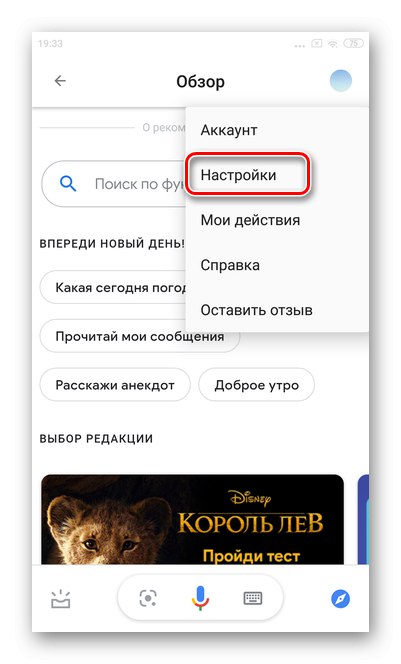This screenshot has width=401, height=664.
Task: Open the updates inbox tray icon
Action: pos(61,599)
